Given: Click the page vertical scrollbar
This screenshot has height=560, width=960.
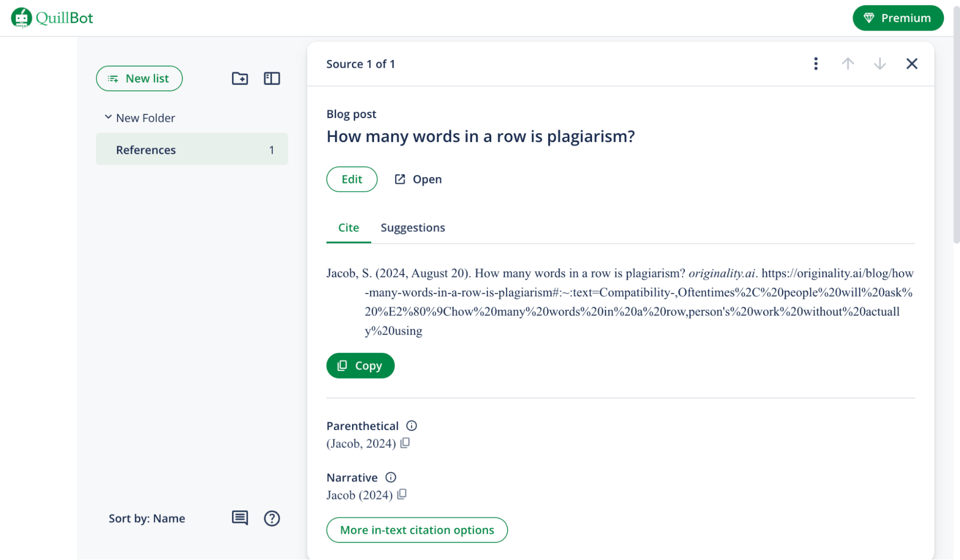Looking at the screenshot, I should pyautogui.click(x=956, y=125).
